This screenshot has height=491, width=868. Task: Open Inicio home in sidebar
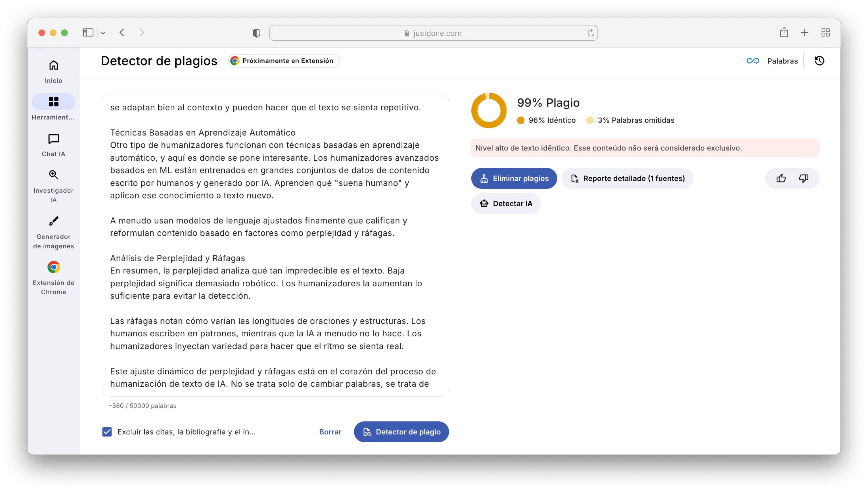54,71
